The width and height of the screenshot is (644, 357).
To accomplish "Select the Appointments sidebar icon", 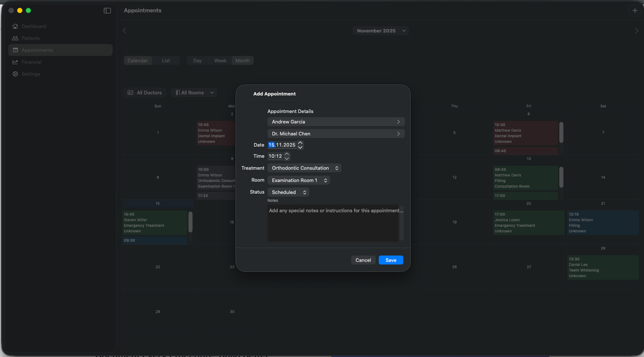I will [15, 50].
